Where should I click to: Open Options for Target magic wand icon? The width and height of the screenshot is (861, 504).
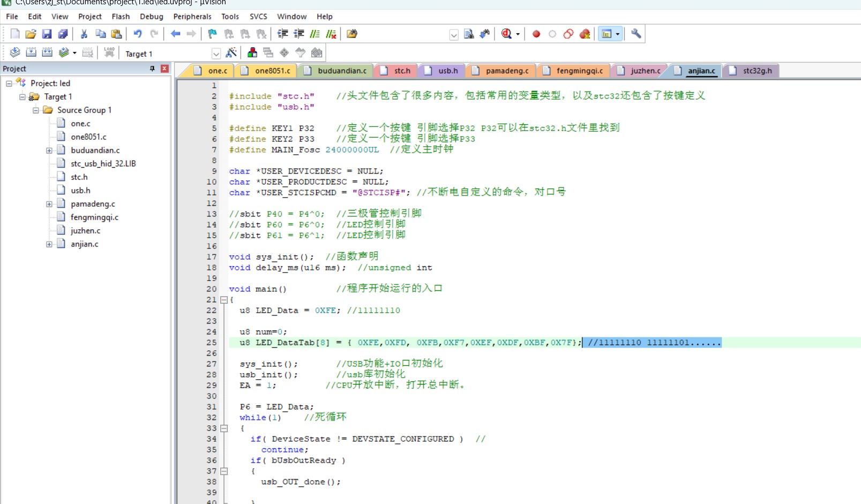click(231, 52)
